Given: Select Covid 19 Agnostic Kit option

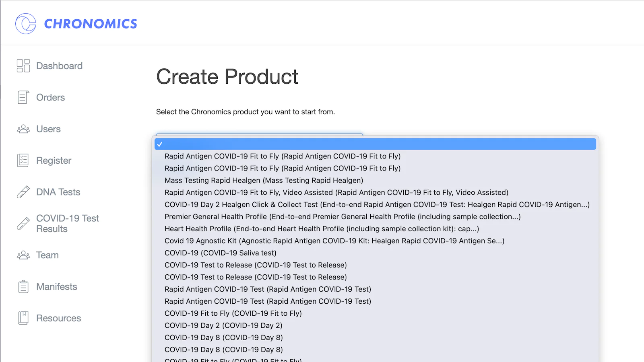Looking at the screenshot, I should [x=334, y=241].
